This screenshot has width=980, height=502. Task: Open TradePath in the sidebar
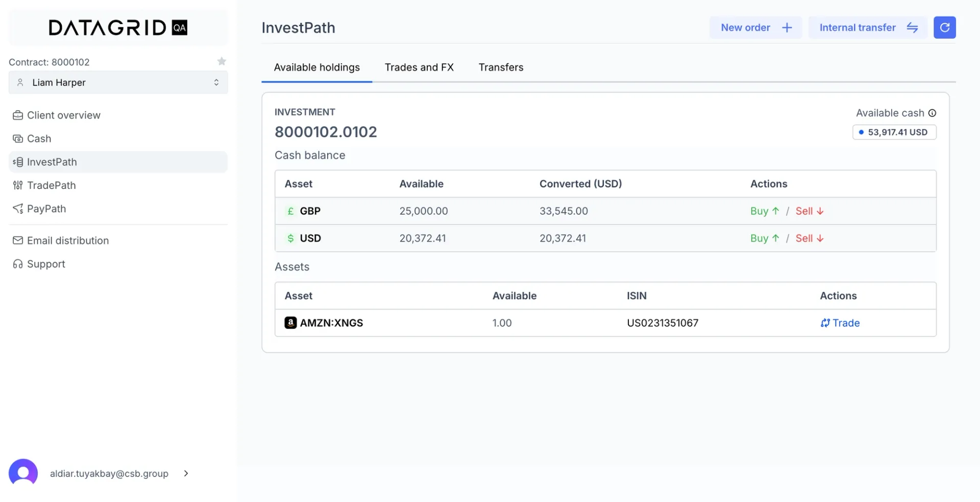[x=118, y=185]
